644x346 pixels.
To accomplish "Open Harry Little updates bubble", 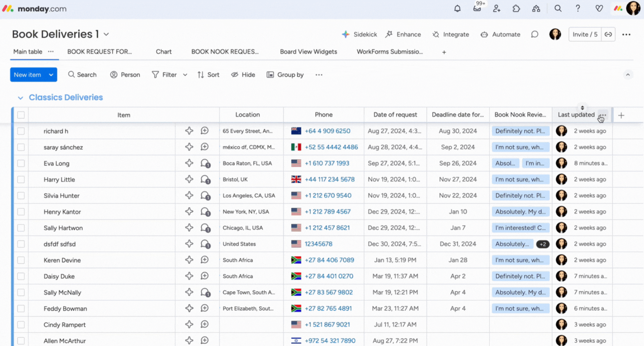I will [x=205, y=180].
